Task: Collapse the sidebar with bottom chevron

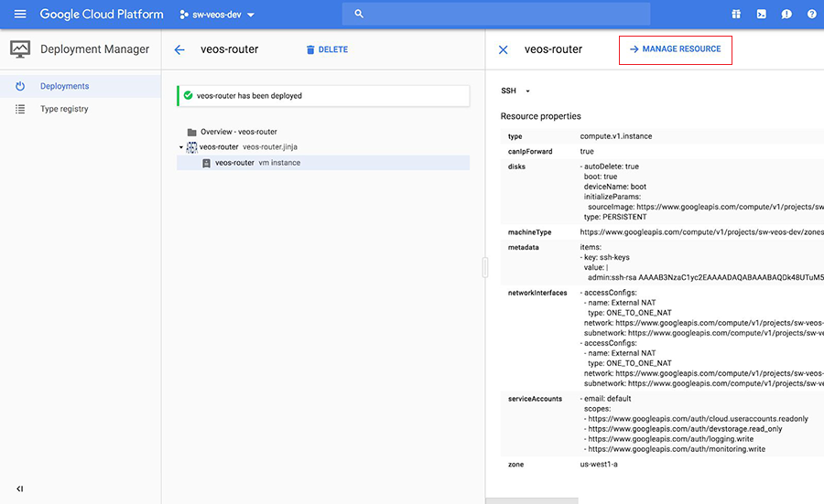Action: [19, 488]
